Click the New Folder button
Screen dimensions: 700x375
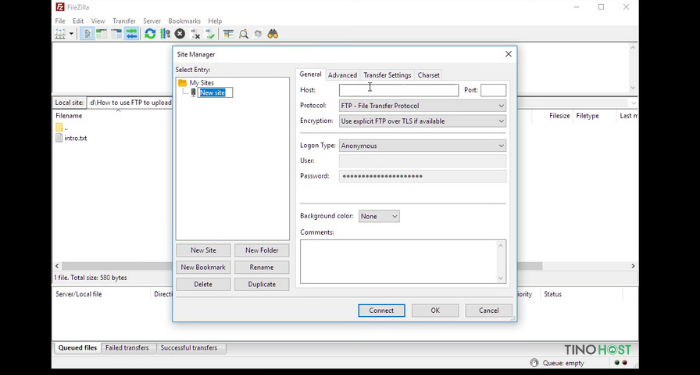tap(262, 250)
